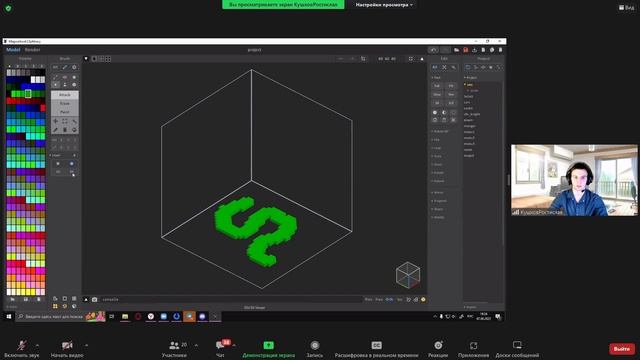Viewport: 640px width, 360px height.
Task: Expand the Mirror section in Edit panel
Action: (438, 192)
